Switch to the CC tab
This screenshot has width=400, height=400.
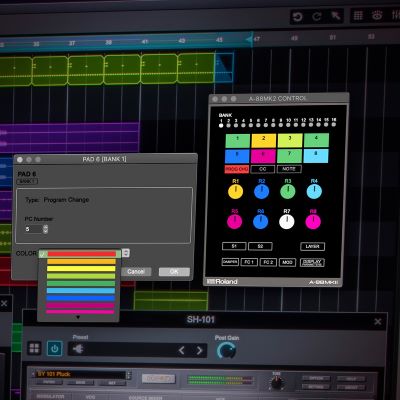tap(263, 169)
